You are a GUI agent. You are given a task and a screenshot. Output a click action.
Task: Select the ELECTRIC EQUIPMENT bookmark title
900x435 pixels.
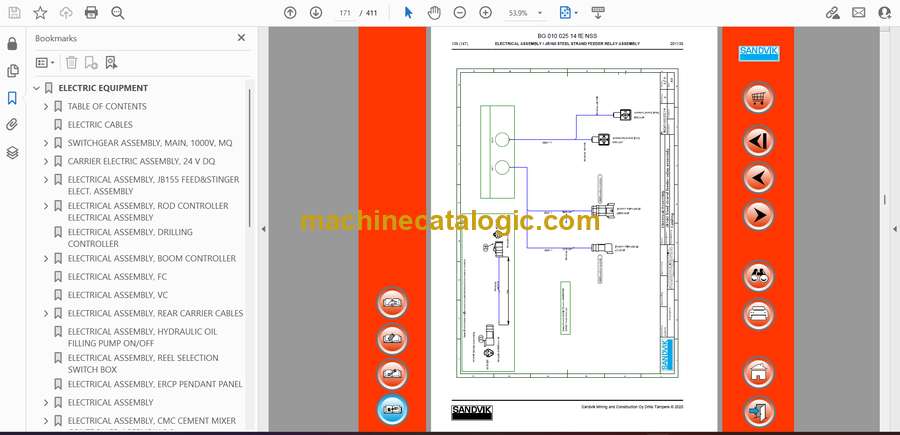pos(103,88)
